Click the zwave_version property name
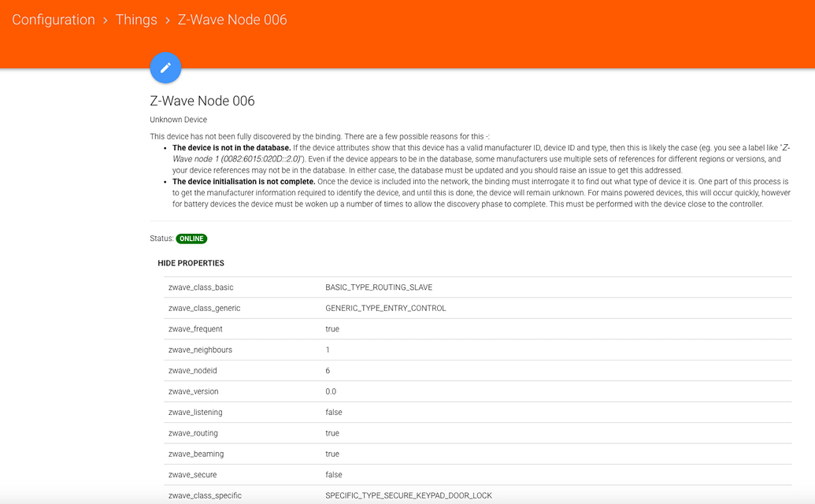Image resolution: width=815 pixels, height=504 pixels. 194,391
